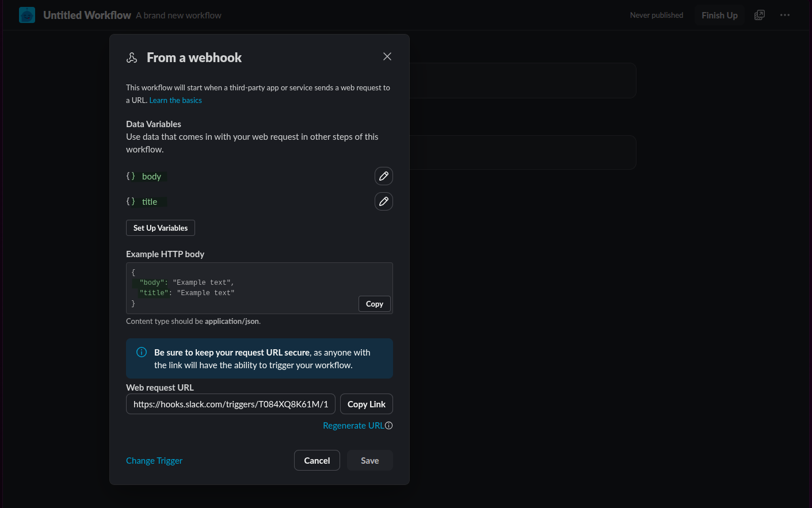Cancel the webhook dialog
This screenshot has height=508, width=812.
(317, 460)
